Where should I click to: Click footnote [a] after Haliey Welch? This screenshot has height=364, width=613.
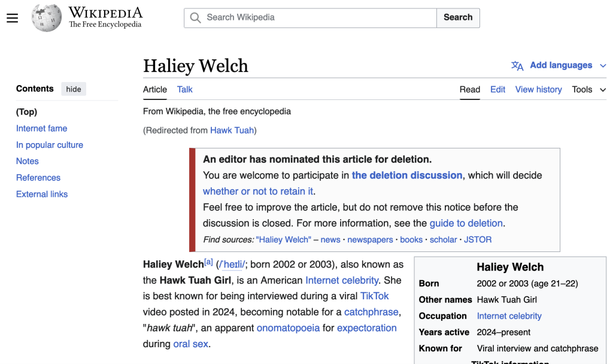[x=209, y=262]
